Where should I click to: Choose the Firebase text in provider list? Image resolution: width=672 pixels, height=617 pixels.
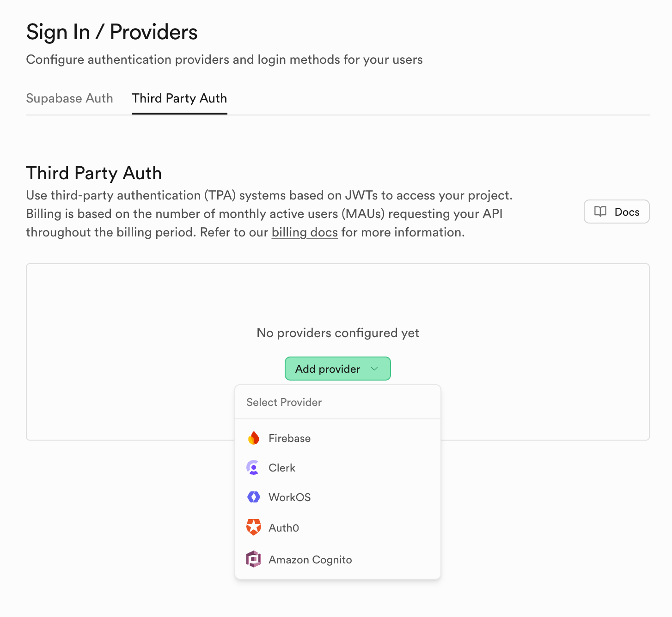click(x=289, y=438)
